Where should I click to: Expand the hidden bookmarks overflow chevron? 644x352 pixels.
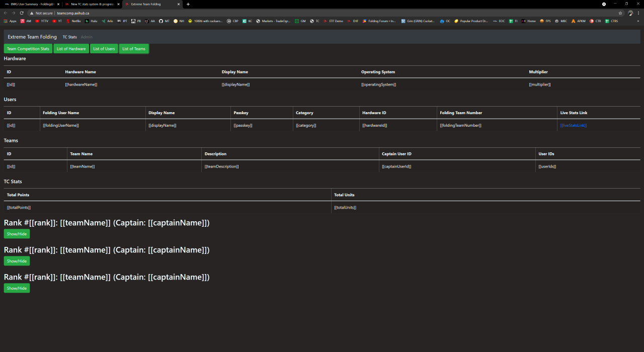pos(638,21)
